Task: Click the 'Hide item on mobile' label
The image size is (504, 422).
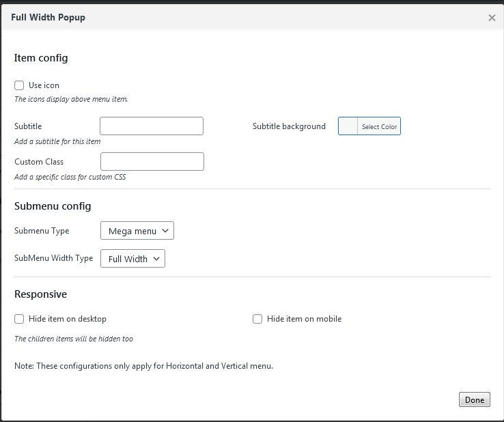Action: click(304, 319)
